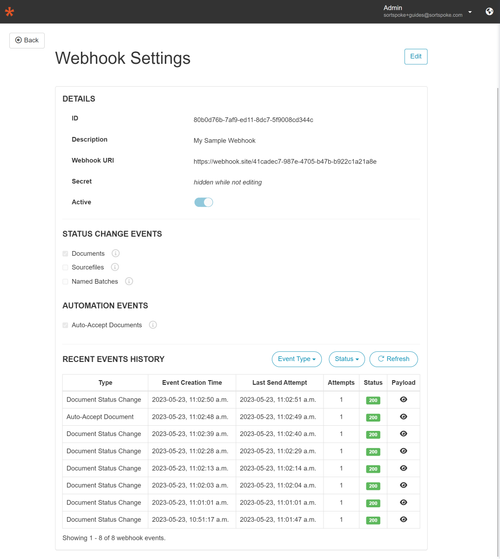
Task: View payload for 11:02:28 a.m. event
Action: pyautogui.click(x=403, y=451)
